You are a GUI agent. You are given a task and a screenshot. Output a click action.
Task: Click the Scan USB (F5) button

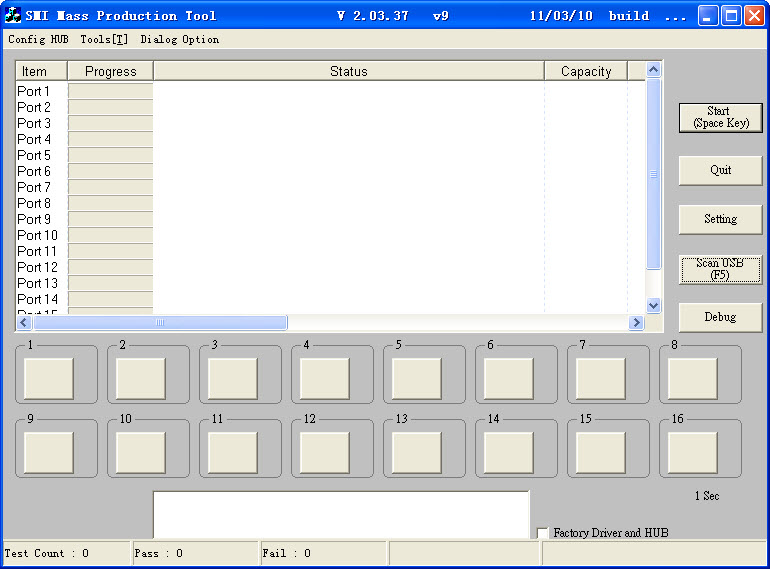pyautogui.click(x=720, y=269)
